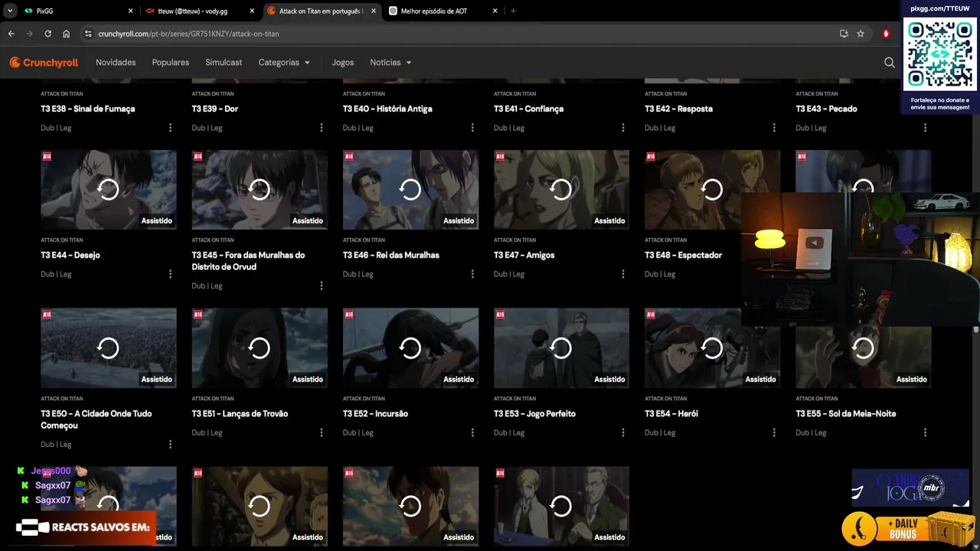This screenshot has height=551, width=980.
Task: Open episode T3 E46 – Rei das Muralhas title
Action: tap(391, 255)
